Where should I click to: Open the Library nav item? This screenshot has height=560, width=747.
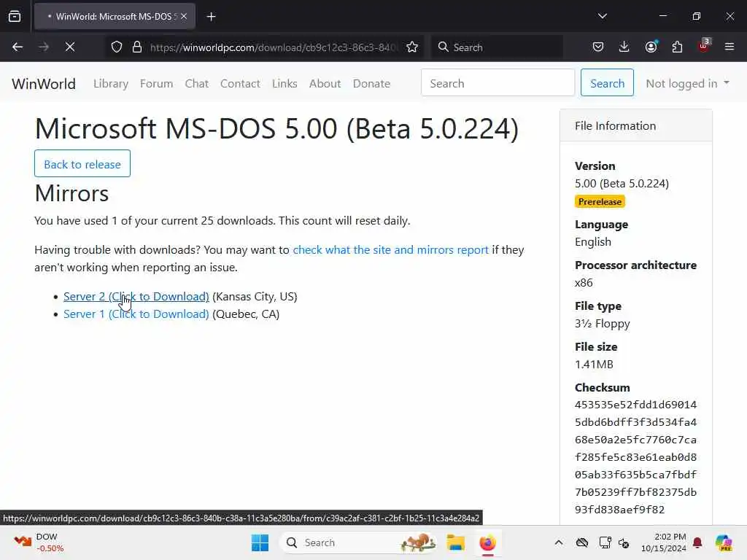point(111,84)
